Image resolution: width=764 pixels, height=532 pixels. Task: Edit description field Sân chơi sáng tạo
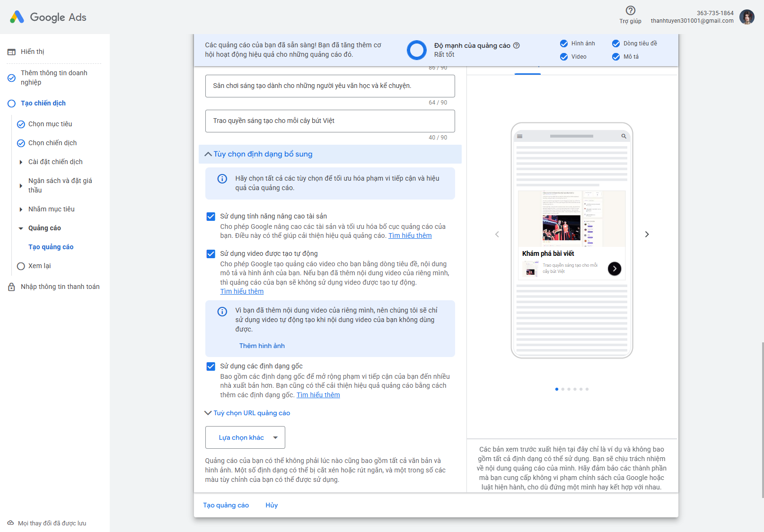point(330,86)
